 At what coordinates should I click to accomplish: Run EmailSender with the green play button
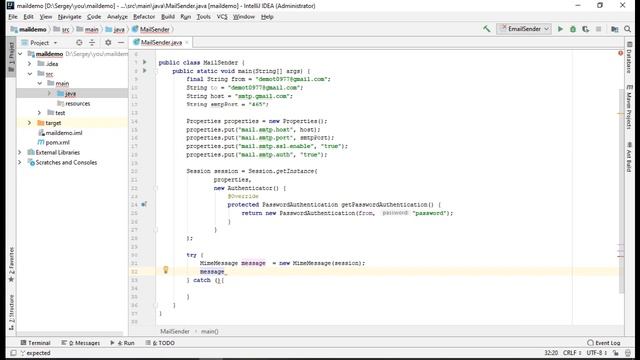point(560,29)
